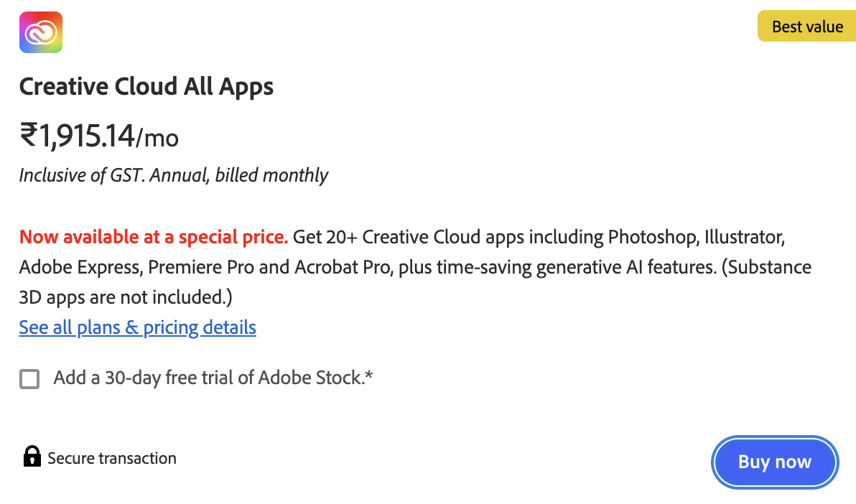Click "Adobe Express" in the description

pos(80,268)
